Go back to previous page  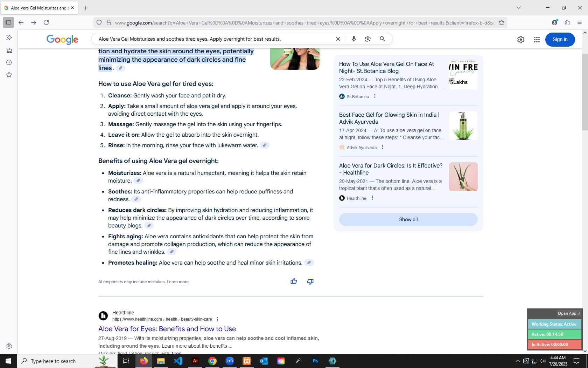tap(21, 22)
